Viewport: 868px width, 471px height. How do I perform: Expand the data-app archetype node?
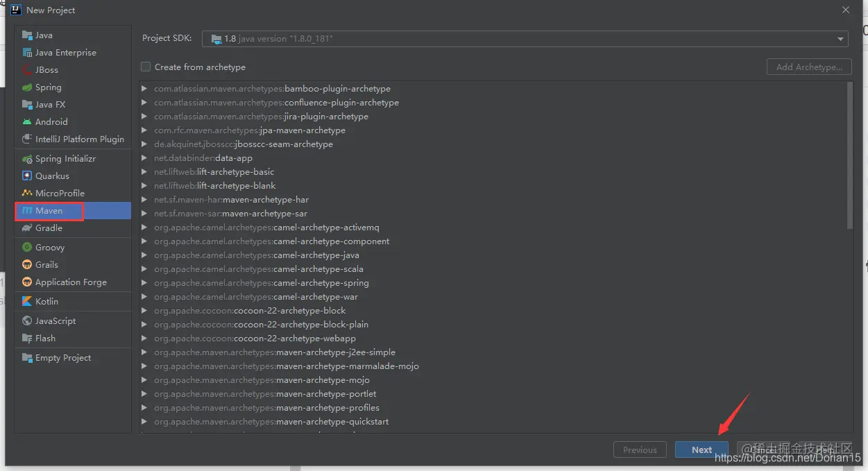tap(144, 158)
